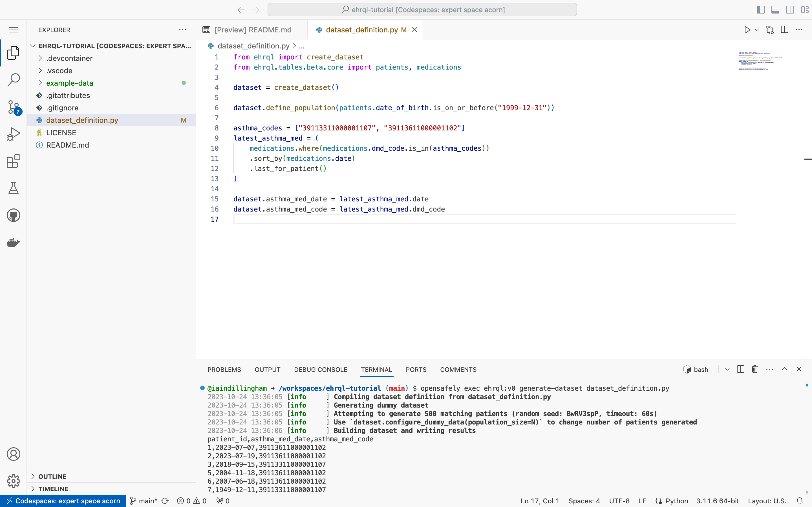Open Source Control showing 7 pending changes
Viewport: 812px width, 507px height.
[14, 107]
